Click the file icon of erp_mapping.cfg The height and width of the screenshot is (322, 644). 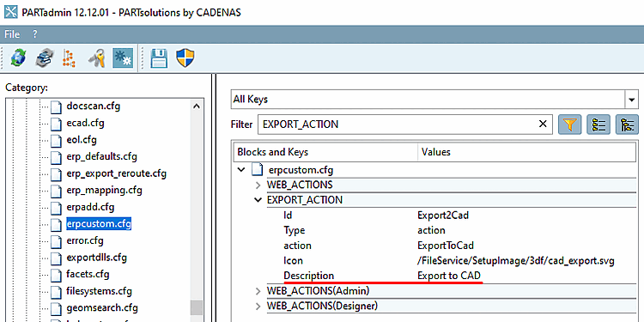pos(56,191)
